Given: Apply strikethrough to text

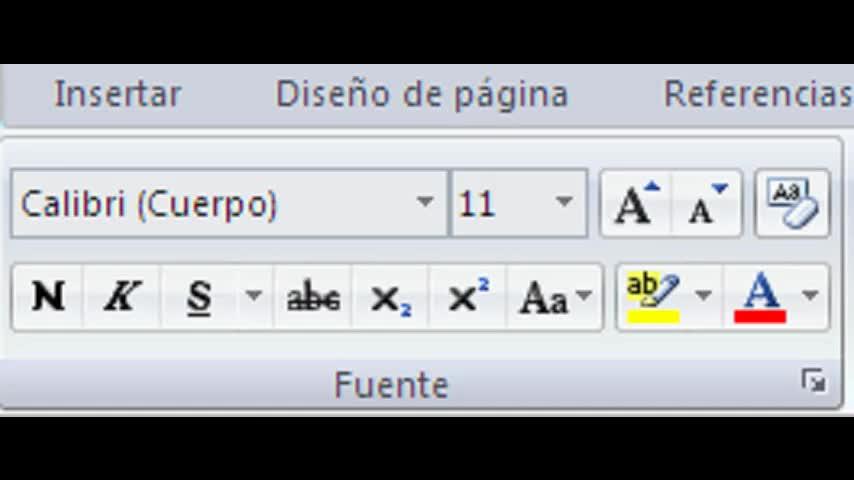Looking at the screenshot, I should [313, 297].
